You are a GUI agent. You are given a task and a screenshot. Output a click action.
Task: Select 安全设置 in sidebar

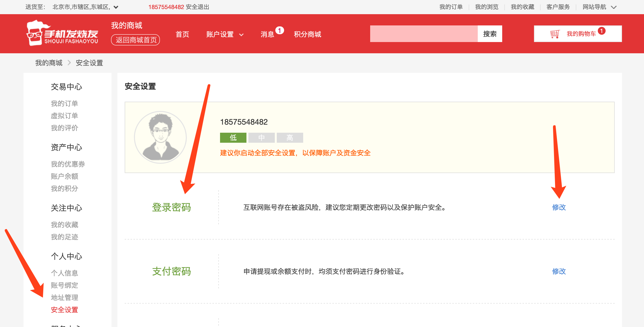point(65,310)
